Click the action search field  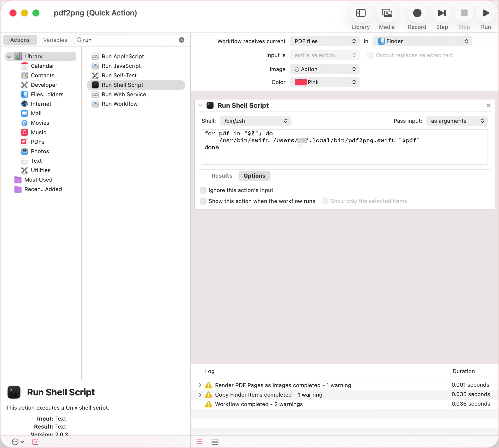130,40
